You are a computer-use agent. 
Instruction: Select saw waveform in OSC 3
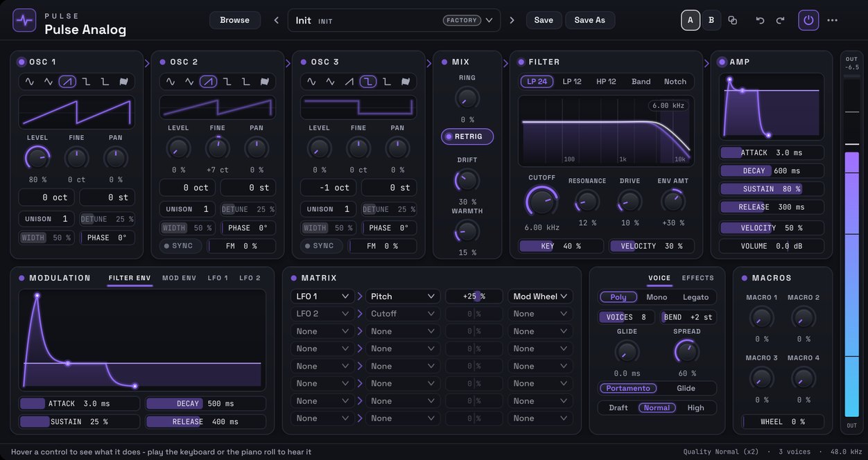(349, 82)
